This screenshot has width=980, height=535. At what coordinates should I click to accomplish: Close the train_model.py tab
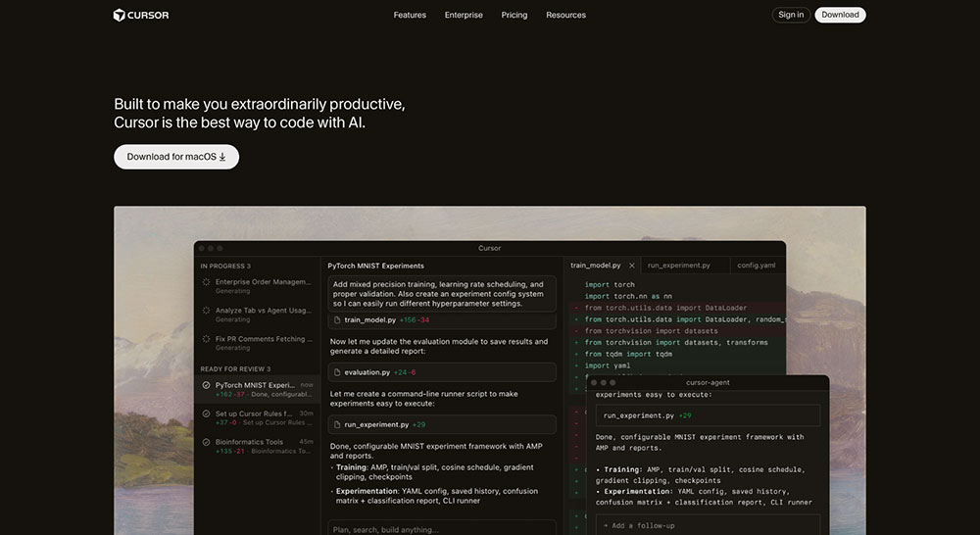tap(632, 266)
